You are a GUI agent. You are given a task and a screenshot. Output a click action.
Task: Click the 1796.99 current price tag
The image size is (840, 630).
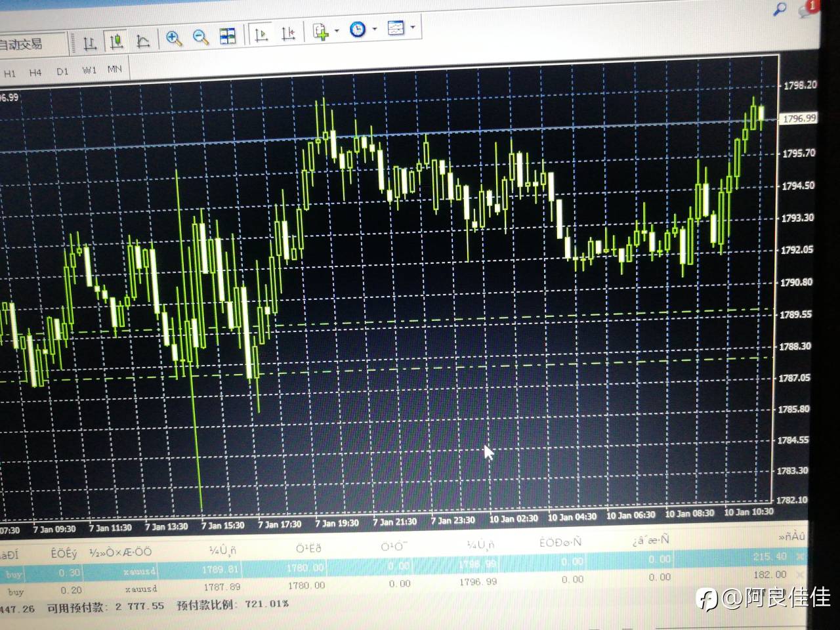point(799,118)
